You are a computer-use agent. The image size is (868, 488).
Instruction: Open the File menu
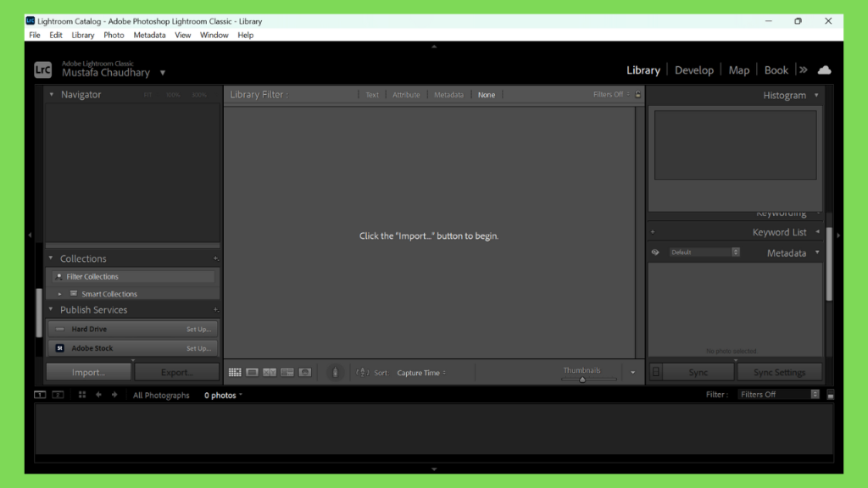(x=34, y=35)
